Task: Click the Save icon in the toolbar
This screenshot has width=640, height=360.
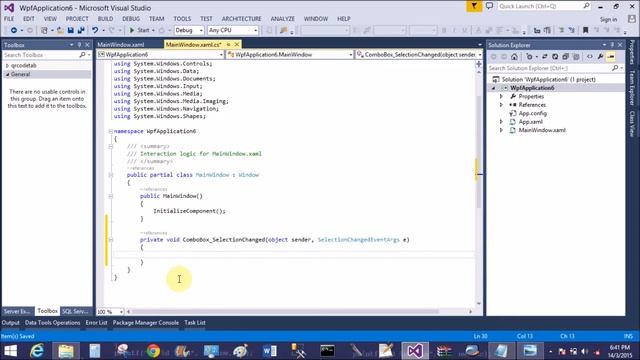Action: coord(70,30)
